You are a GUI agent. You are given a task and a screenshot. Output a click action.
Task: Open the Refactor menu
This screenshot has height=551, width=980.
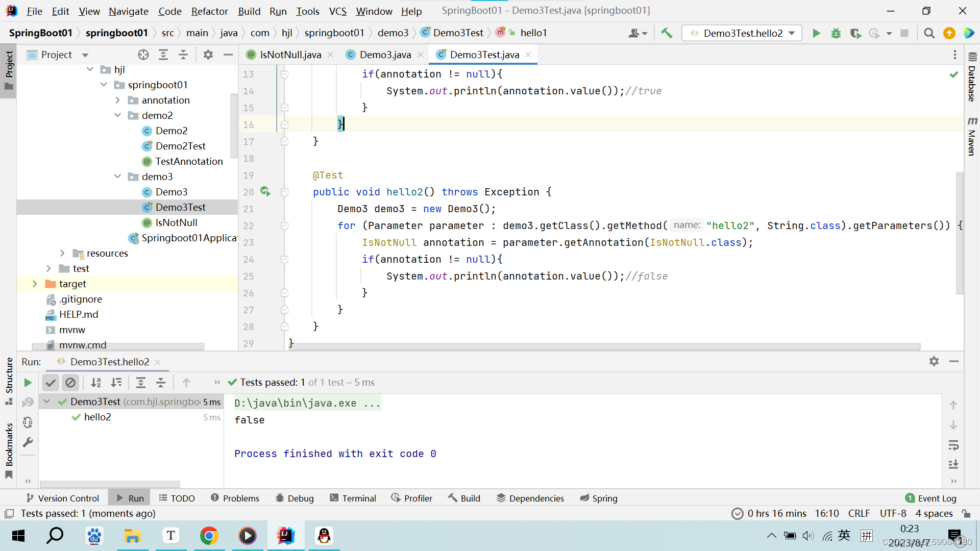pos(209,11)
